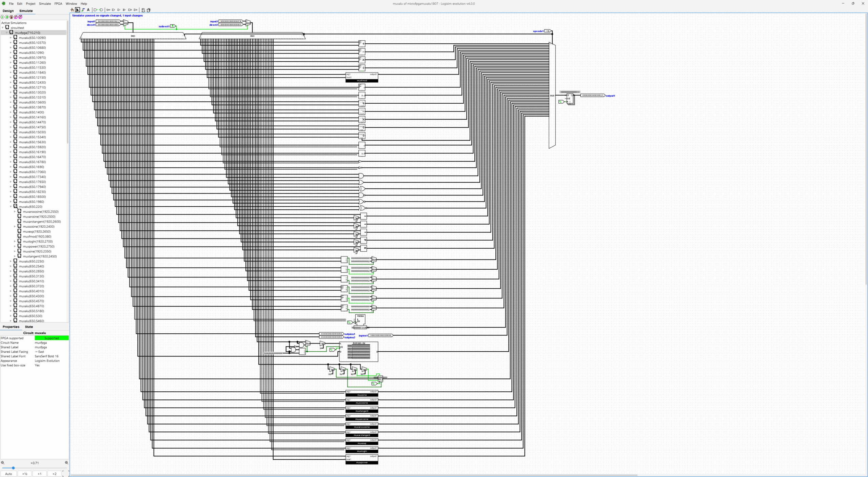Add an input pin from toolbar
The width and height of the screenshot is (868, 477).
95,10
